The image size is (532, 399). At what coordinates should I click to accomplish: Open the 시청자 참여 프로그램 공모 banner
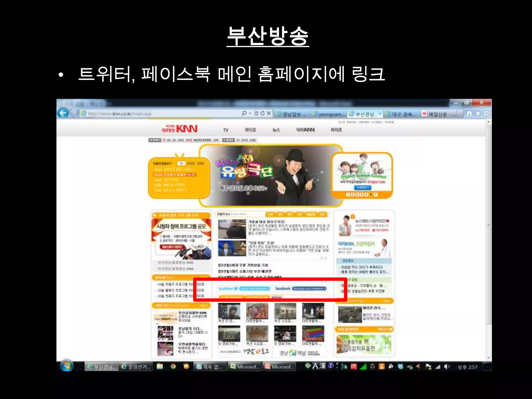(181, 239)
